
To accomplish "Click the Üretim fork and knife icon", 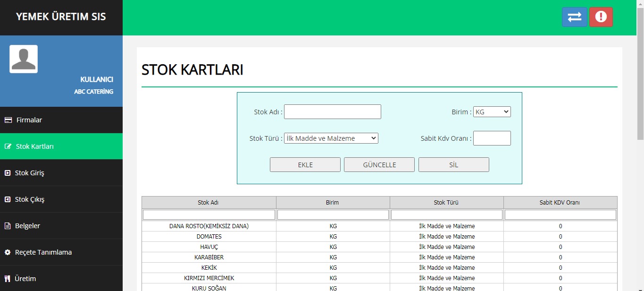I will [x=8, y=279].
